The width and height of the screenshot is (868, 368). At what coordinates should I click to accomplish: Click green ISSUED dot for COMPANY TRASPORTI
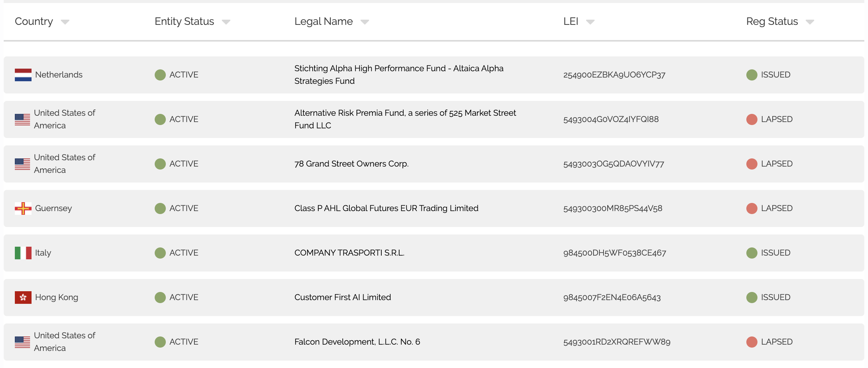coord(752,253)
